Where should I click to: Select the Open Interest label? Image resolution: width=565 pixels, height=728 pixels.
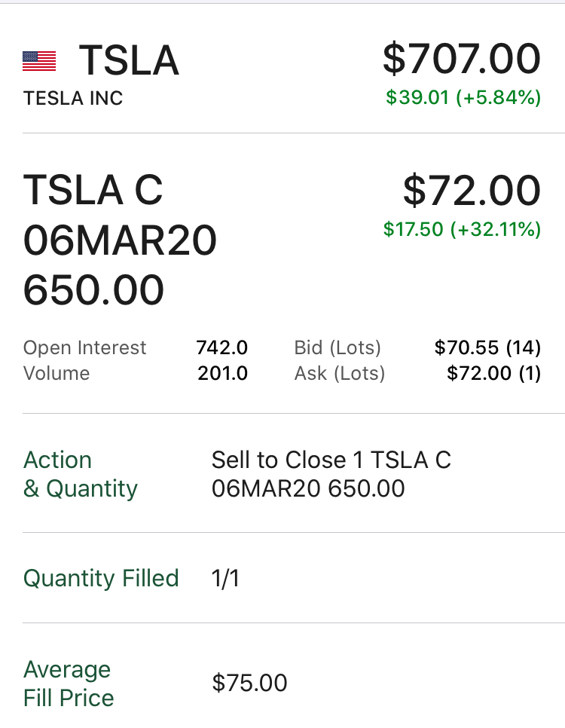84,347
